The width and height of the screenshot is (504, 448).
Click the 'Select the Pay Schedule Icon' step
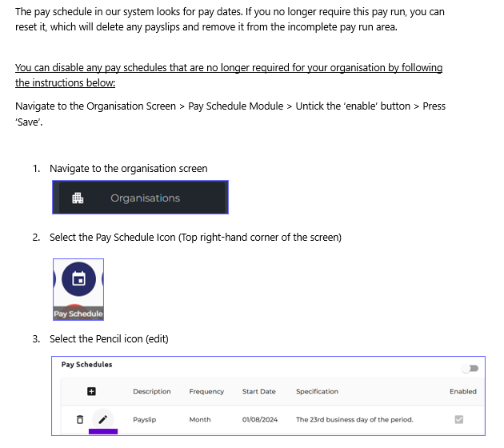coord(195,237)
